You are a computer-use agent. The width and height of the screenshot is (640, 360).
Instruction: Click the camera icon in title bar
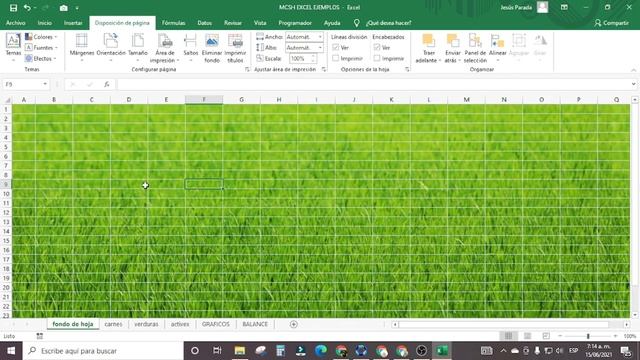64,8
